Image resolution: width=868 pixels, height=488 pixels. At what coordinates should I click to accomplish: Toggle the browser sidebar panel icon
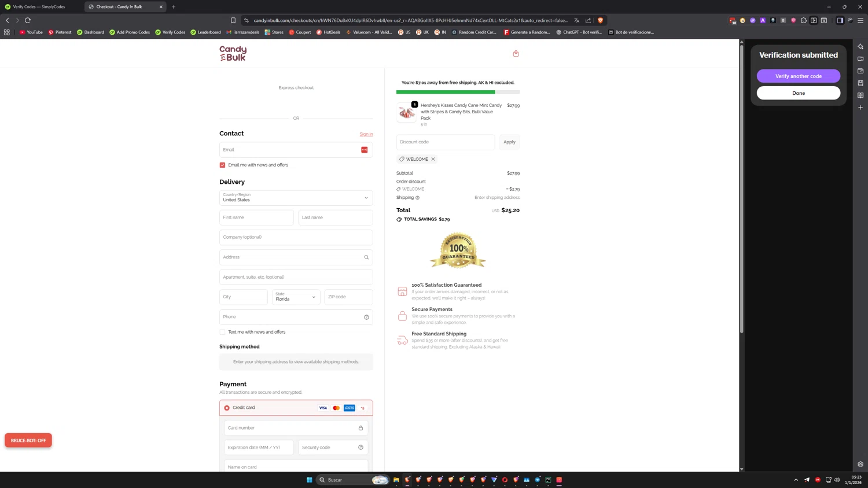pyautogui.click(x=840, y=20)
